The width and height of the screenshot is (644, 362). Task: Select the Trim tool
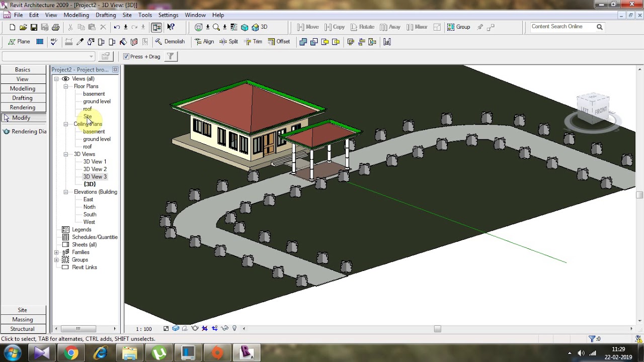(253, 42)
